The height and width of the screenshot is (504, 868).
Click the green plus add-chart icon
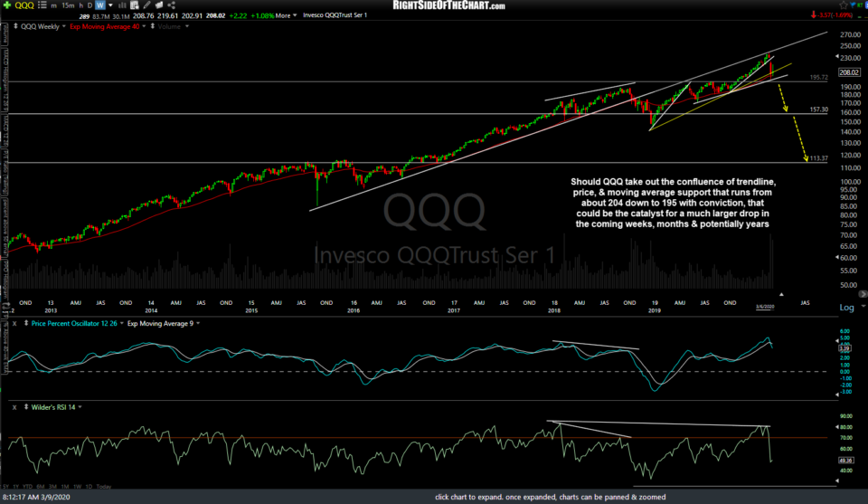(x=7, y=5)
